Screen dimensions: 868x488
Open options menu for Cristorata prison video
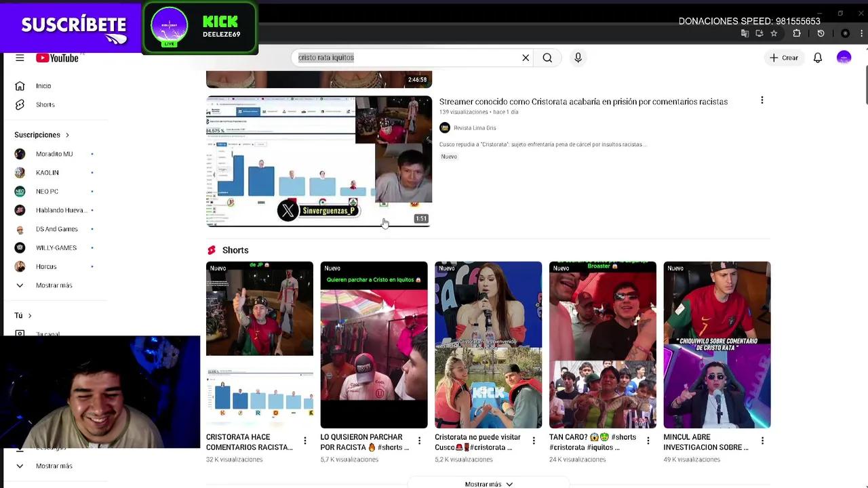point(762,100)
